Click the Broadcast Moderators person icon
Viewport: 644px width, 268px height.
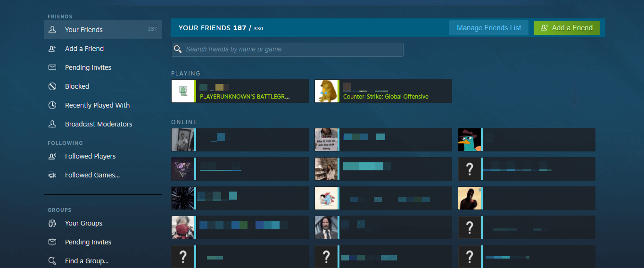[x=52, y=124]
